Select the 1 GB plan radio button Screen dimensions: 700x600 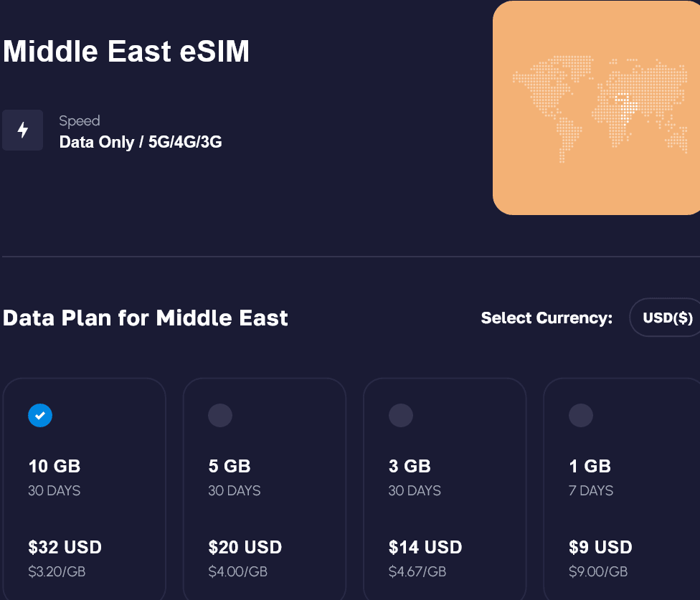click(581, 415)
